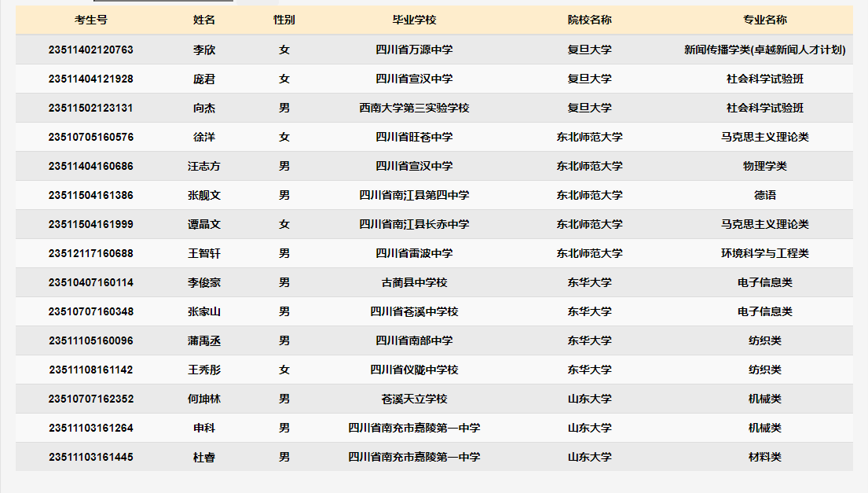Click gender 男 in the 向杰 row

point(284,108)
